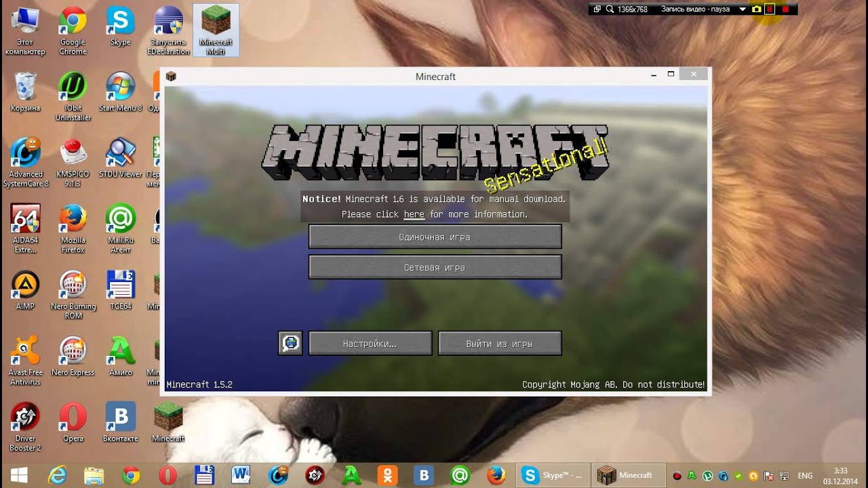Click the Сетевая игра button
Image resolution: width=868 pixels, height=488 pixels.
pyautogui.click(x=435, y=268)
